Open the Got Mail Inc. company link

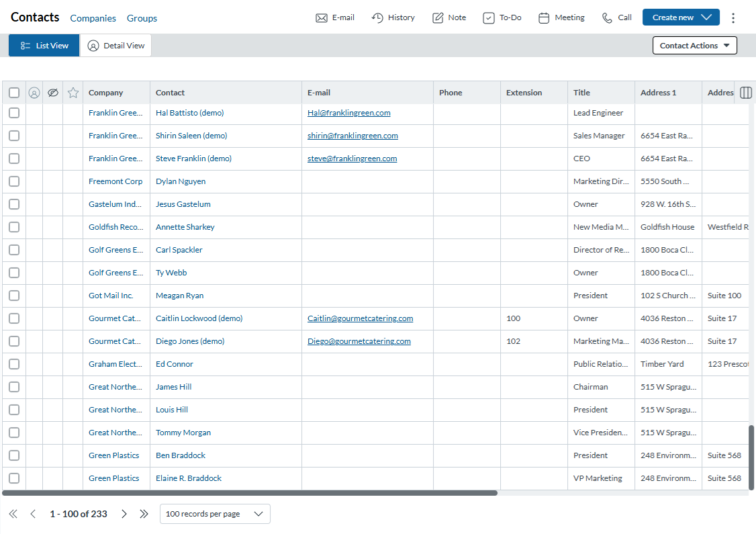110,296
